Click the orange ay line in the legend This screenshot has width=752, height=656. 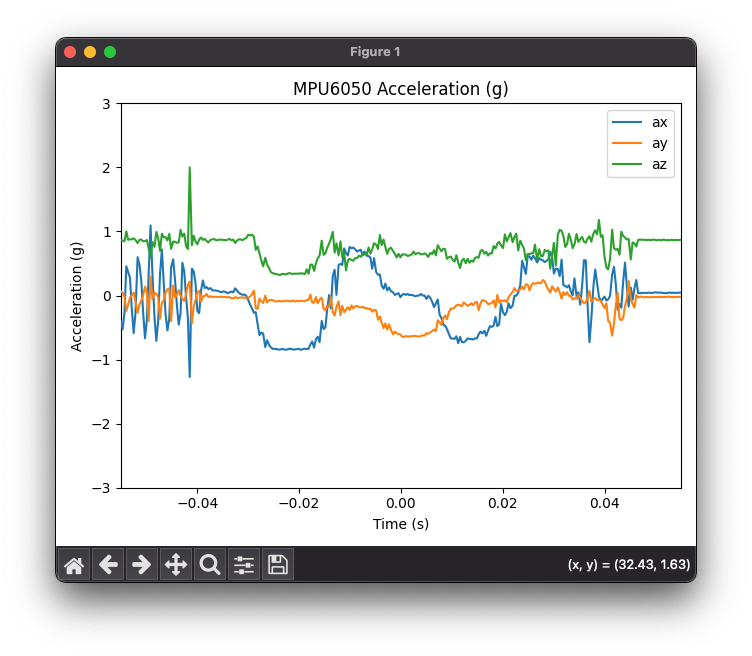point(627,143)
